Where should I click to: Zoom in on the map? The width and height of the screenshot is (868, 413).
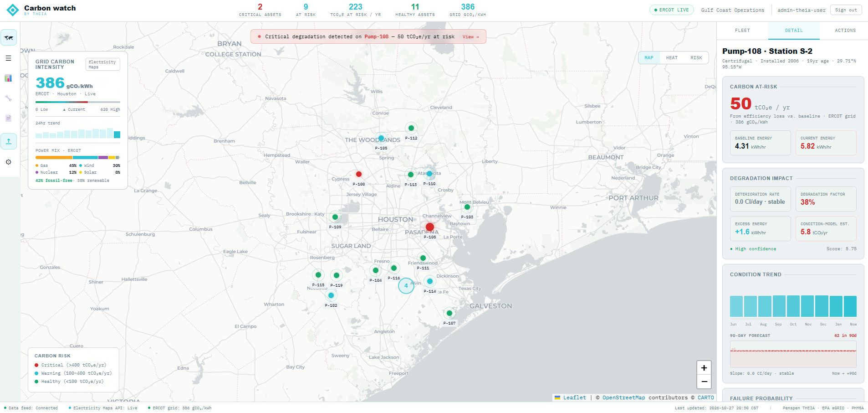pos(704,368)
